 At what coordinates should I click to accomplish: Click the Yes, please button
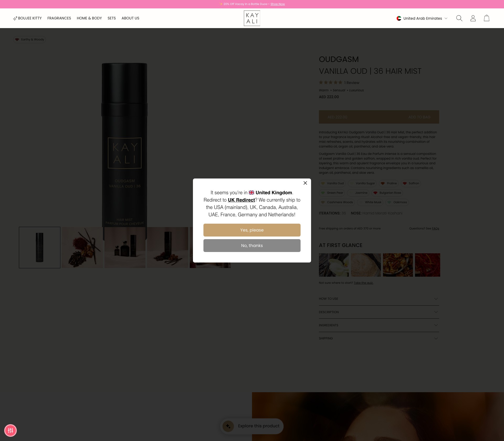(252, 230)
